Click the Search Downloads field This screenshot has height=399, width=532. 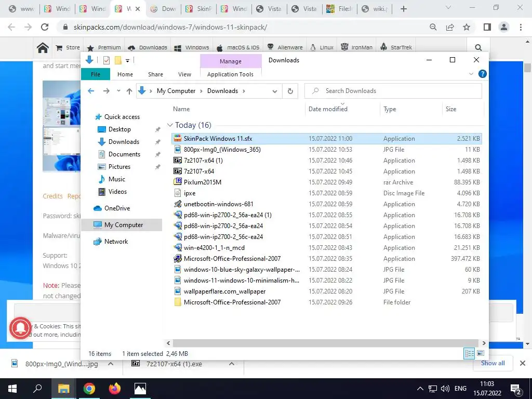coord(393,91)
